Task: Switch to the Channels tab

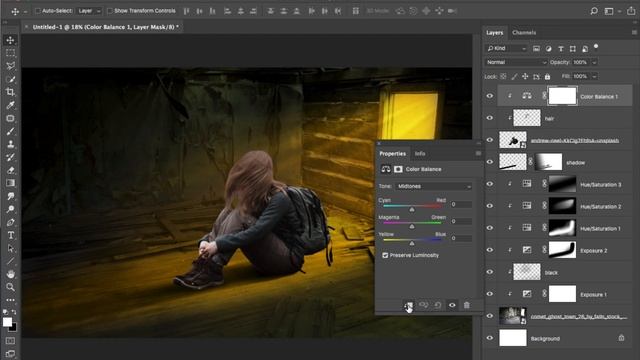Action: [524, 33]
